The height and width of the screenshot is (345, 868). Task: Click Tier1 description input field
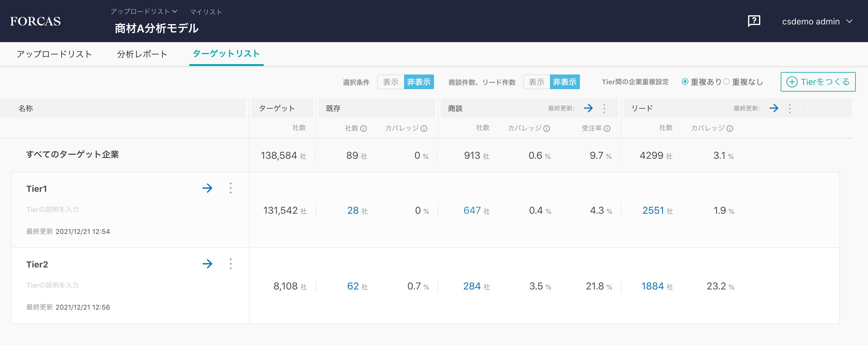[x=52, y=209]
